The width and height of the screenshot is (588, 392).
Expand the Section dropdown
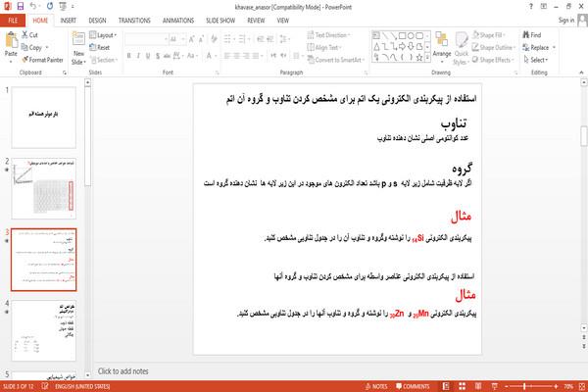click(104, 60)
